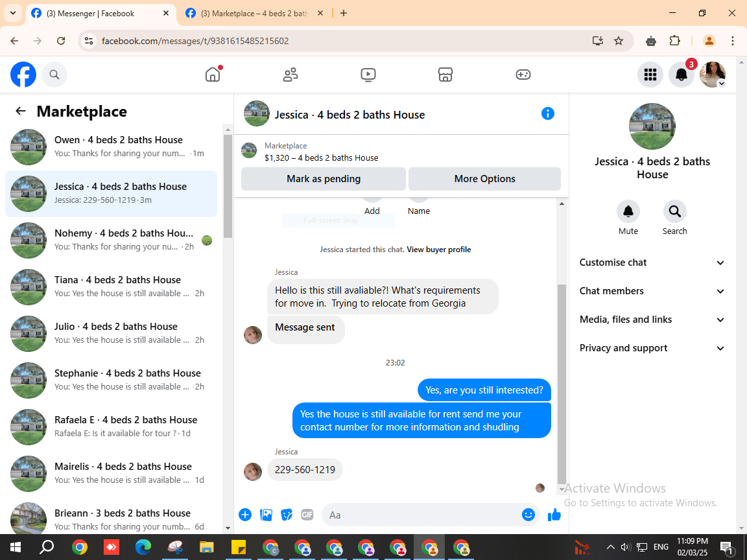Viewport: 747px width, 560px height.
Task: Open Nohemy 4 beds 2 baths chat
Action: [x=111, y=240]
